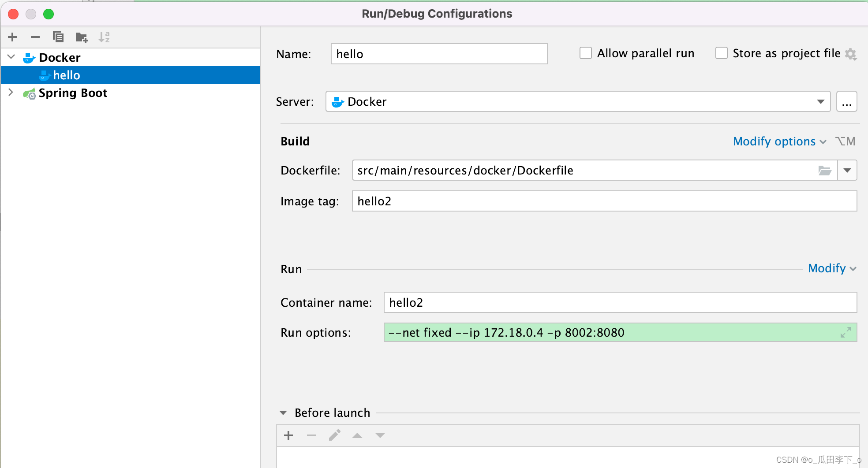Open the Server dropdown

tap(820, 102)
